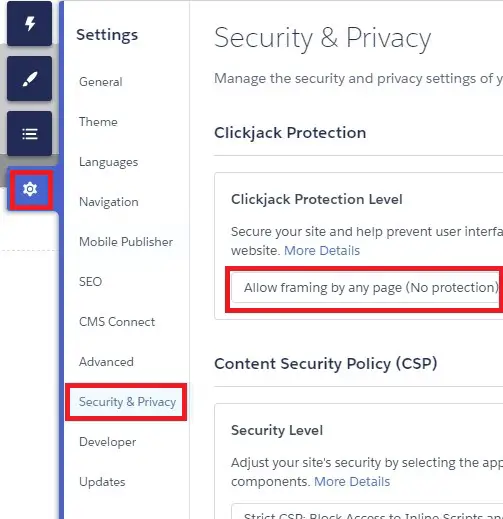Follow More Details link under Security Level
Screen dimensions: 503x519
[x=352, y=482]
